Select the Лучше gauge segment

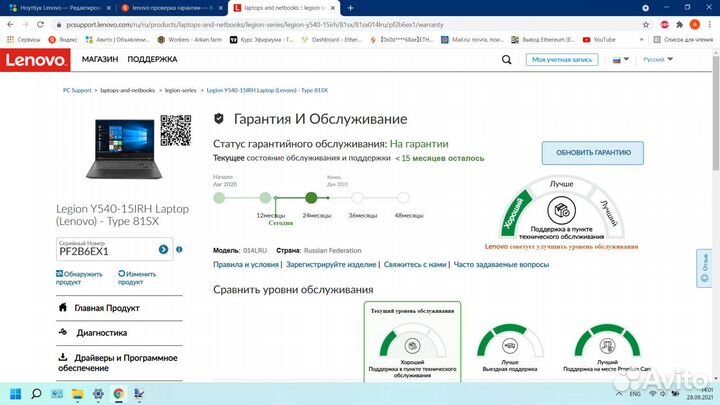pyautogui.click(x=562, y=184)
